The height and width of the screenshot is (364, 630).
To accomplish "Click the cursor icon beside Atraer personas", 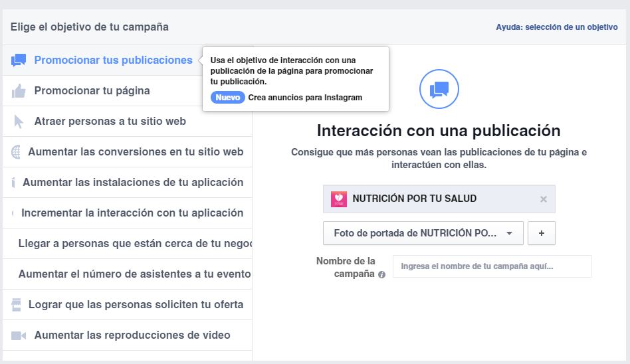I will coord(19,122).
